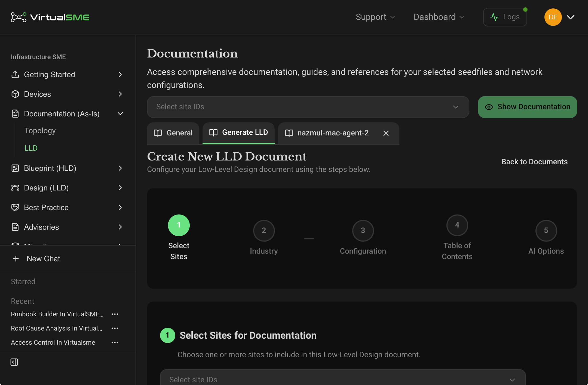Open the Root Cause Analysis chat
588x385 pixels.
pyautogui.click(x=57, y=328)
